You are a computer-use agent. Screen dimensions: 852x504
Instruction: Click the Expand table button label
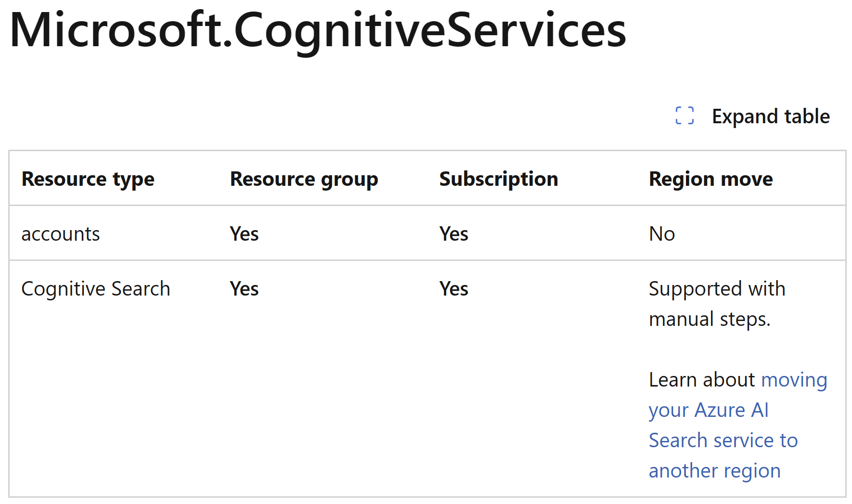[771, 116]
